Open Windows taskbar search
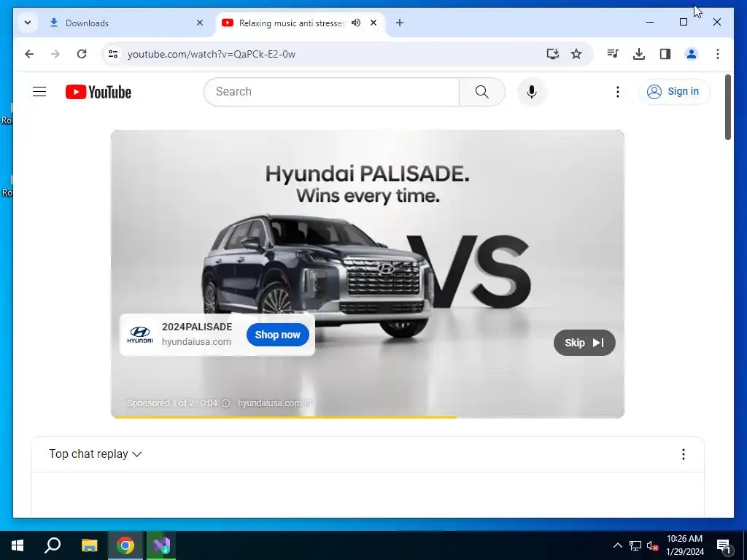 pyautogui.click(x=53, y=545)
